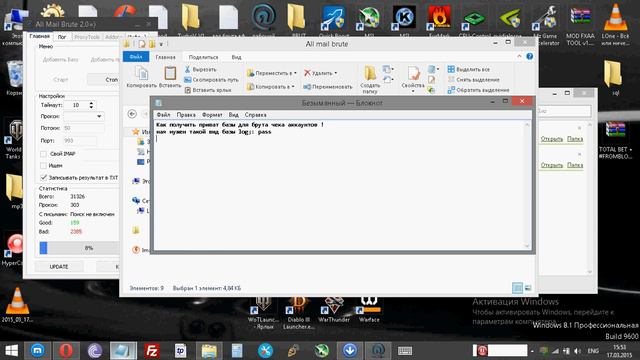The height and width of the screenshot is (360, 640).
Task: Open FileZilla from the taskbar
Action: point(152,350)
